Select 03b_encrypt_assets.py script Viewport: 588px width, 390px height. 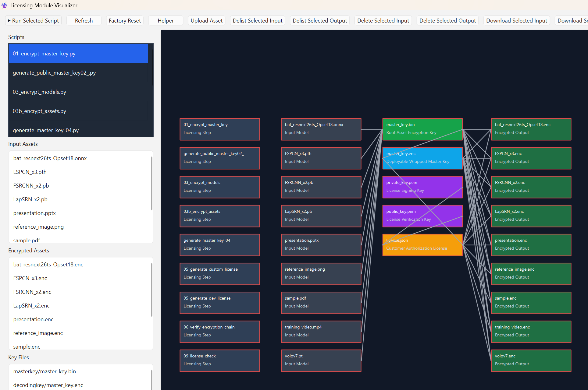pyautogui.click(x=78, y=111)
